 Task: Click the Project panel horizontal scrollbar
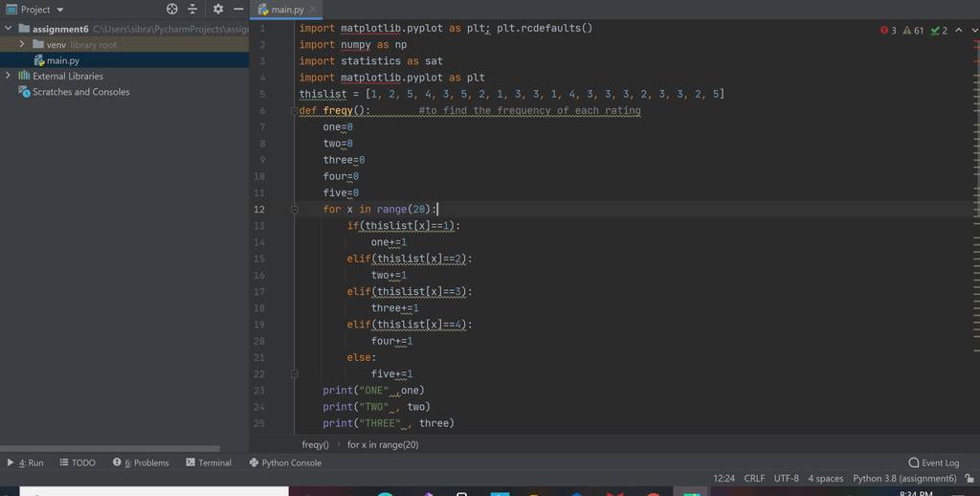click(109, 448)
